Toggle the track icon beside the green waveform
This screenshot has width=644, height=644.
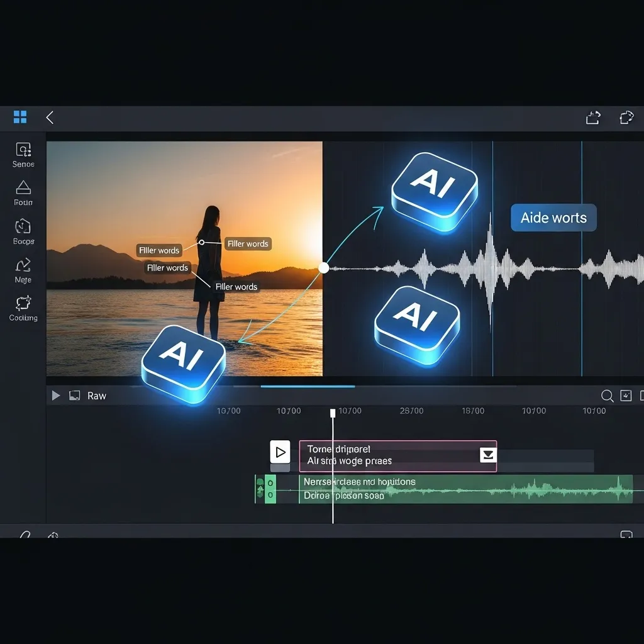coord(260,489)
